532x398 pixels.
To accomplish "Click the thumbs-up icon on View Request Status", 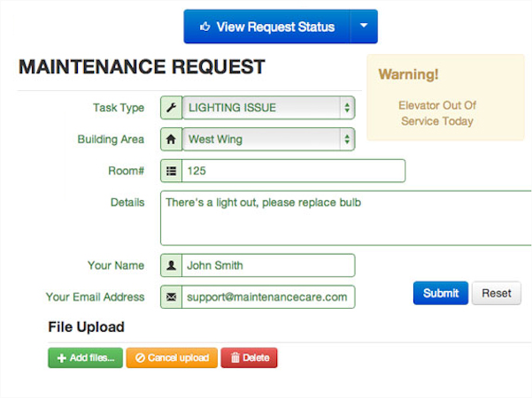I will coord(205,27).
